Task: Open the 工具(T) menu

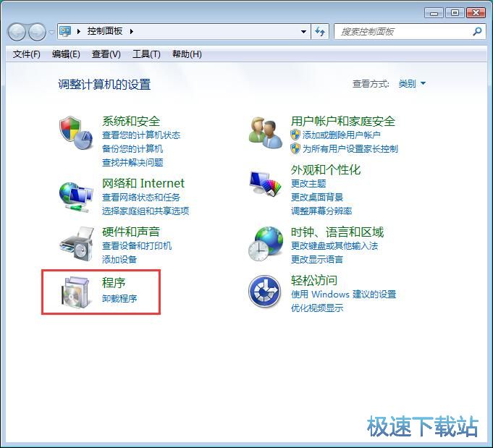Action: click(146, 54)
